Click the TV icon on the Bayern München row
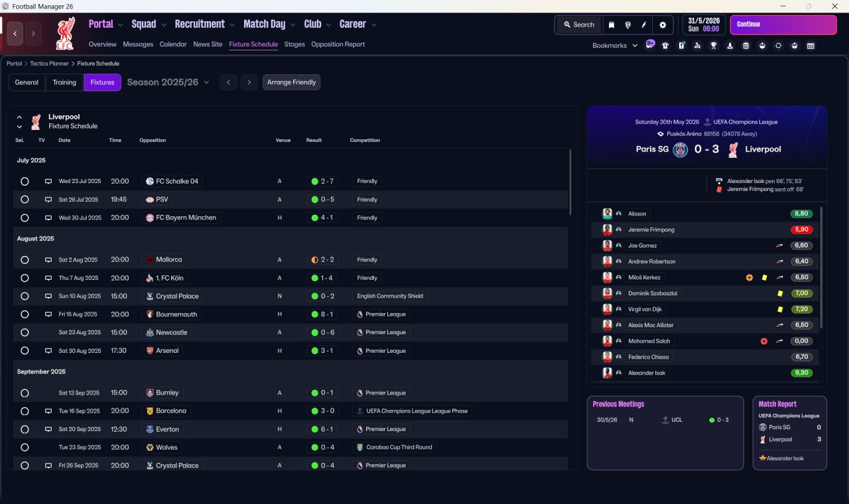 (48, 218)
